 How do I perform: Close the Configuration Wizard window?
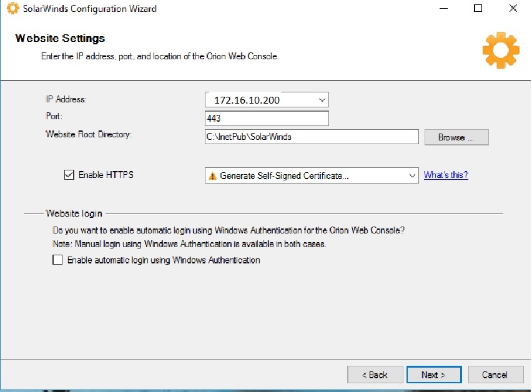pyautogui.click(x=513, y=8)
